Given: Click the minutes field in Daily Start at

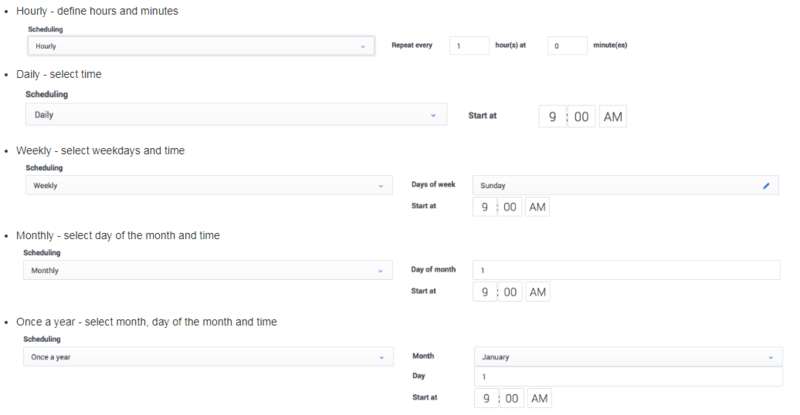Looking at the screenshot, I should point(582,116).
